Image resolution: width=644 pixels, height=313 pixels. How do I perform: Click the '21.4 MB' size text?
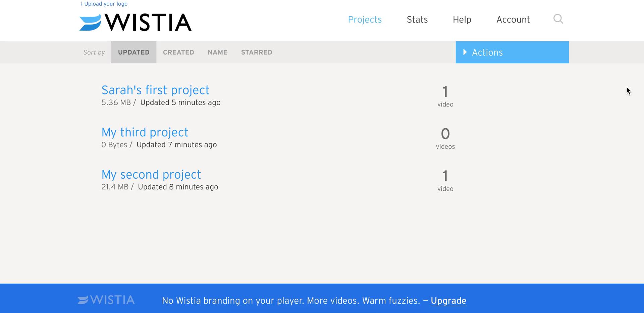pyautogui.click(x=115, y=187)
